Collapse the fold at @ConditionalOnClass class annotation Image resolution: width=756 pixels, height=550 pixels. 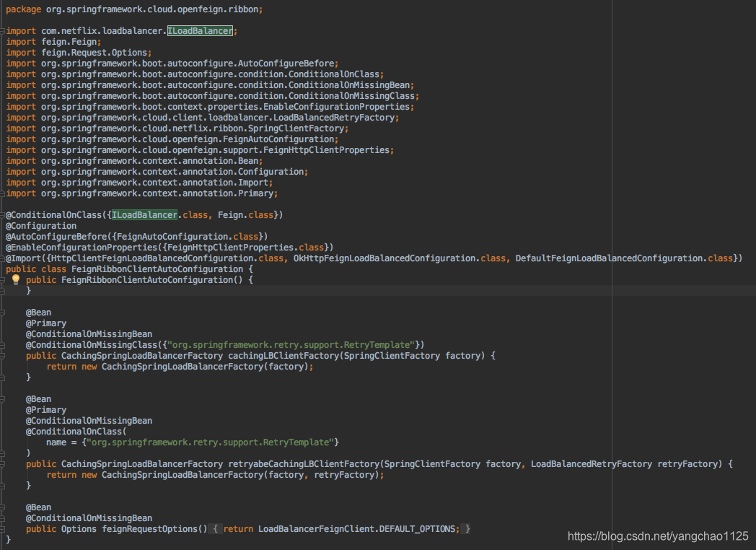coord(2,215)
